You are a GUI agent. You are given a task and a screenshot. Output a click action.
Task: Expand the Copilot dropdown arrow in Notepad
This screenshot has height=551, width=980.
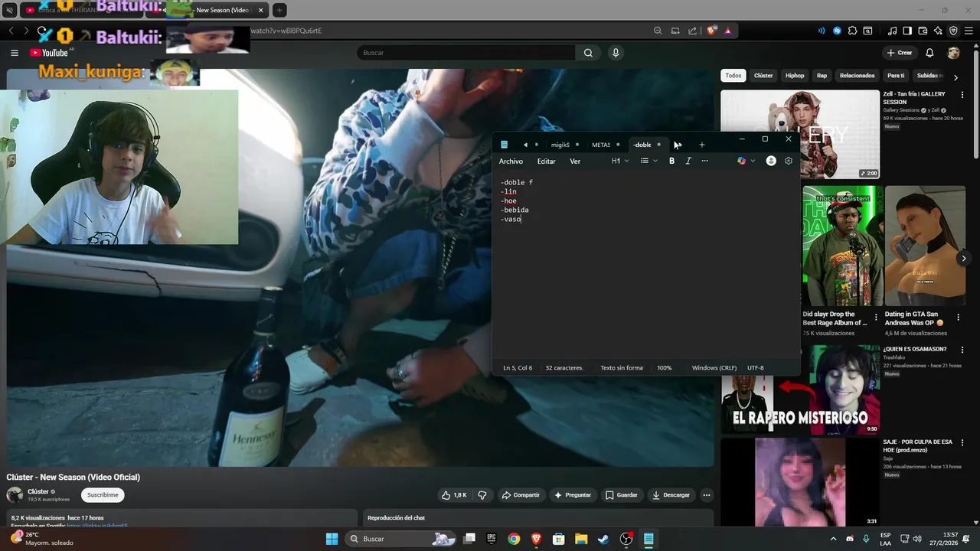(753, 161)
